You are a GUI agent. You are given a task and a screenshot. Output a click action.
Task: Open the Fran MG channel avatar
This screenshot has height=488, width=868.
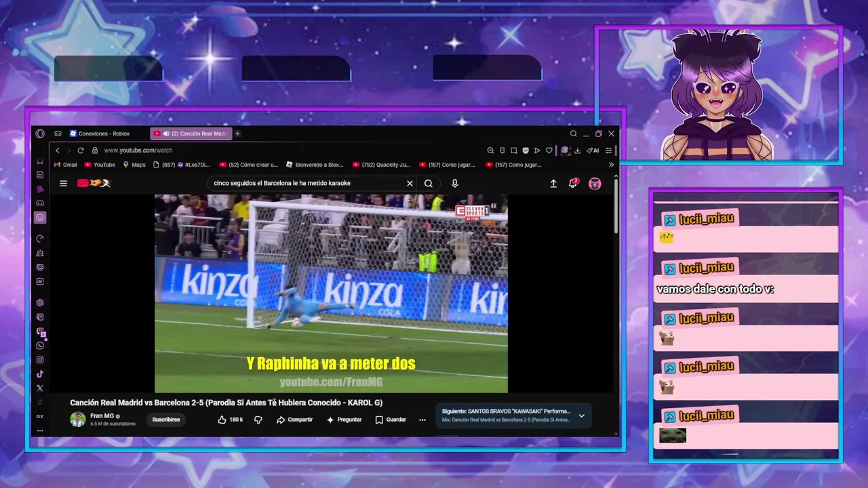coord(78,420)
